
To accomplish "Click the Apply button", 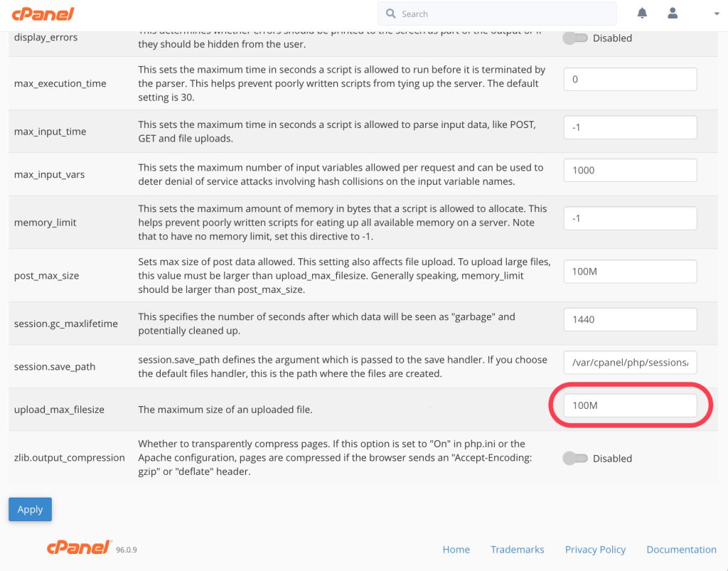I will click(x=30, y=509).
